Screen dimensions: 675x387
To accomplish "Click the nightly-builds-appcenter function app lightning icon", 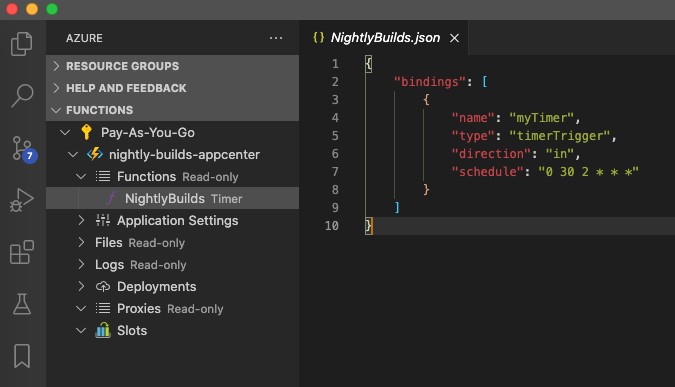I will [x=95, y=154].
